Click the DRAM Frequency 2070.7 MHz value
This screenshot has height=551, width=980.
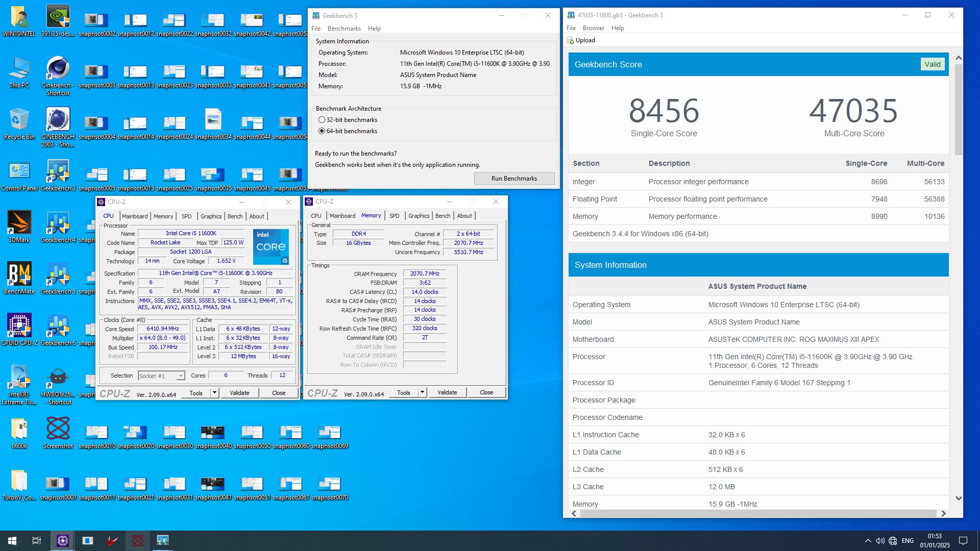[x=425, y=274]
